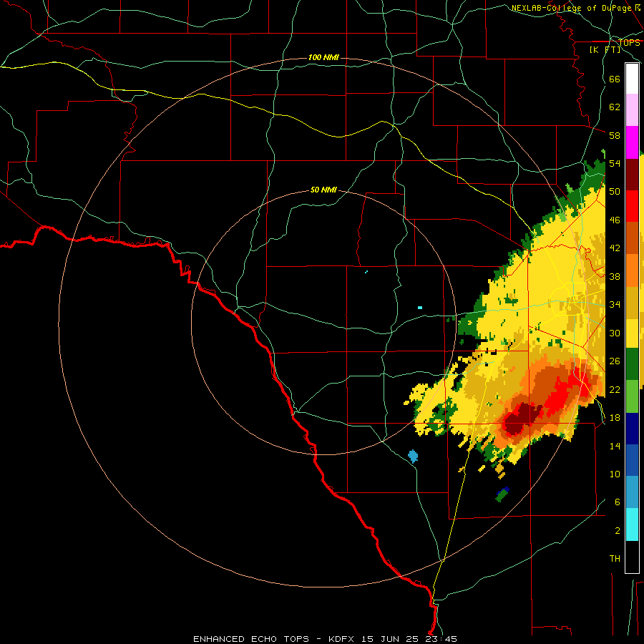Image resolution: width=644 pixels, height=644 pixels.
Task: Click the "100 NMI" range ring label
Action: (x=323, y=57)
